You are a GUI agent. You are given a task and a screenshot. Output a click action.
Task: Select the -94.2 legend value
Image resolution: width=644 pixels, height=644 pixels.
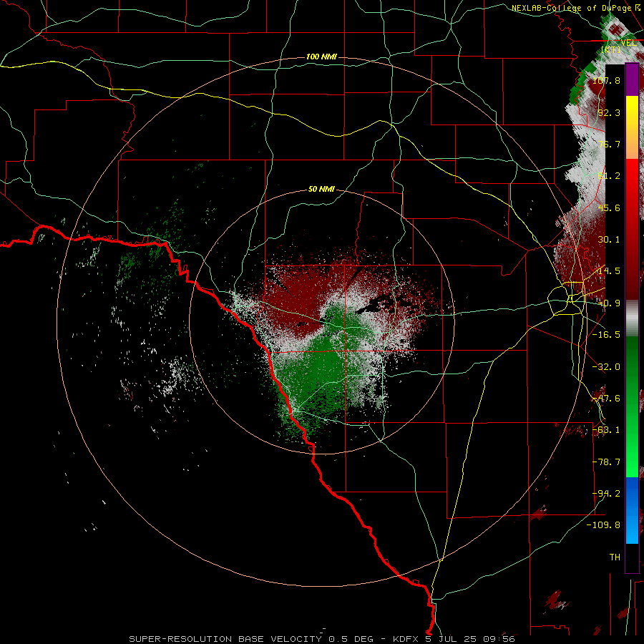click(606, 494)
